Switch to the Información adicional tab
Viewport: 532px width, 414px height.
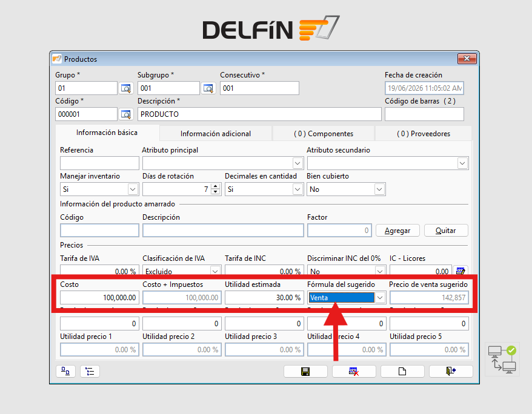[216, 134]
